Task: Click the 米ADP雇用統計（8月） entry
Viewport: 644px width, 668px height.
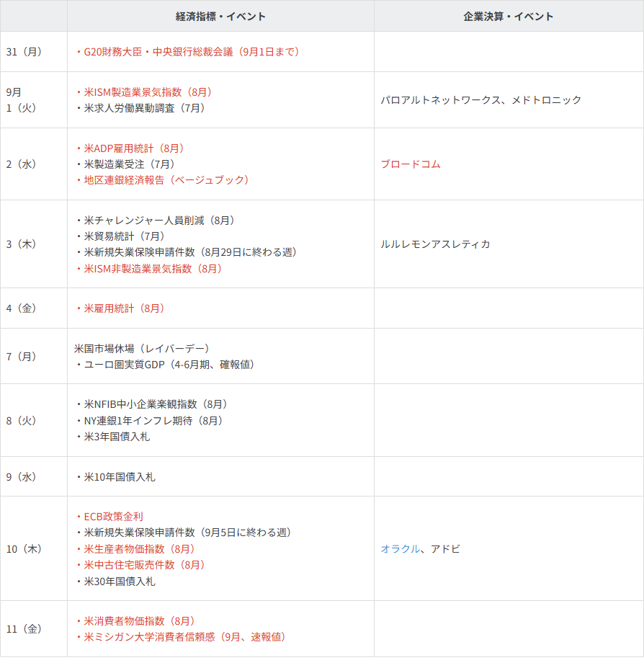Action: [x=130, y=148]
